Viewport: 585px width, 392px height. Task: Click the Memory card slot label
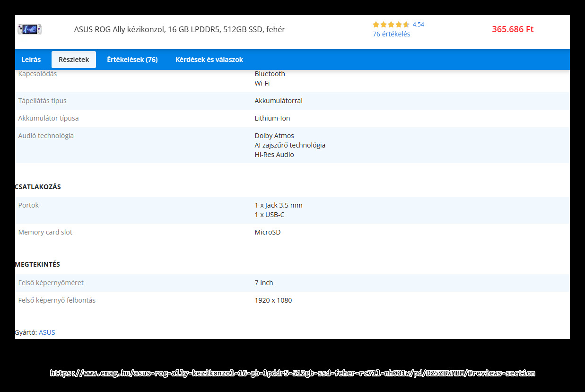[45, 232]
